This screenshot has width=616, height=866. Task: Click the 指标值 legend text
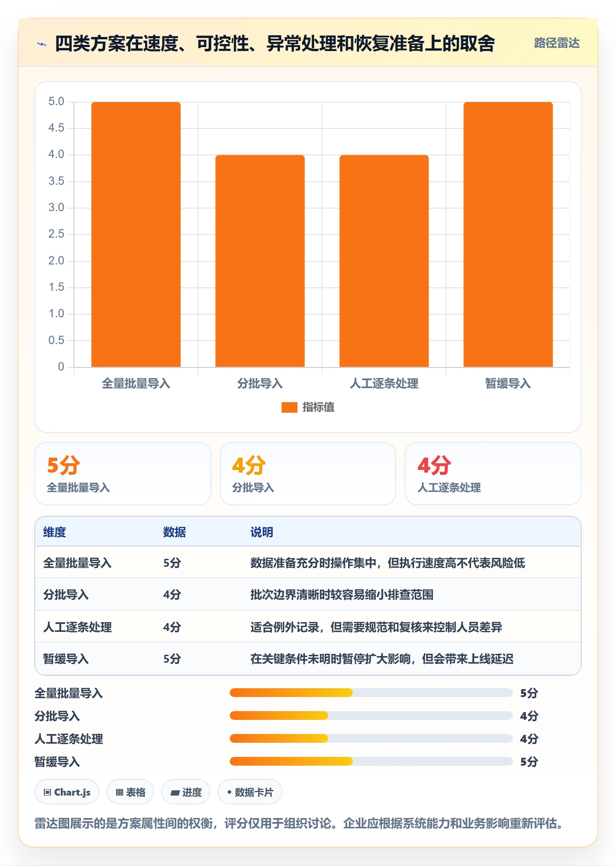pyautogui.click(x=319, y=407)
